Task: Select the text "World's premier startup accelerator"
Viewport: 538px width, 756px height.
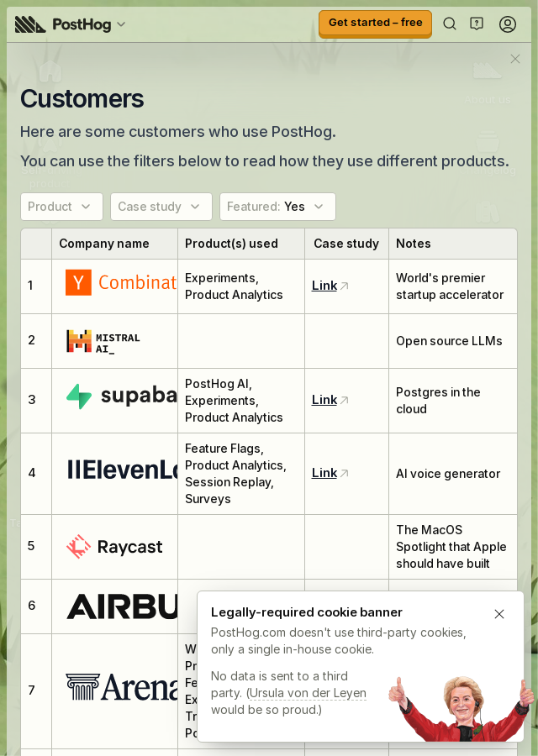Action: point(450,286)
